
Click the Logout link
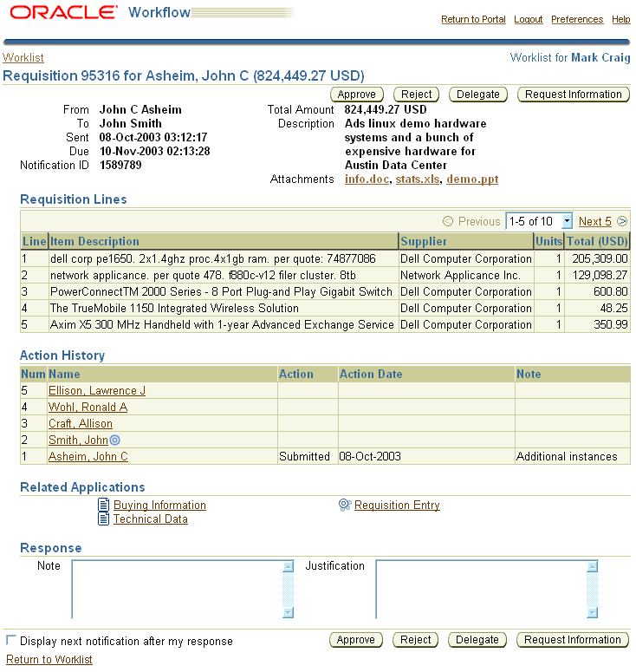[528, 19]
